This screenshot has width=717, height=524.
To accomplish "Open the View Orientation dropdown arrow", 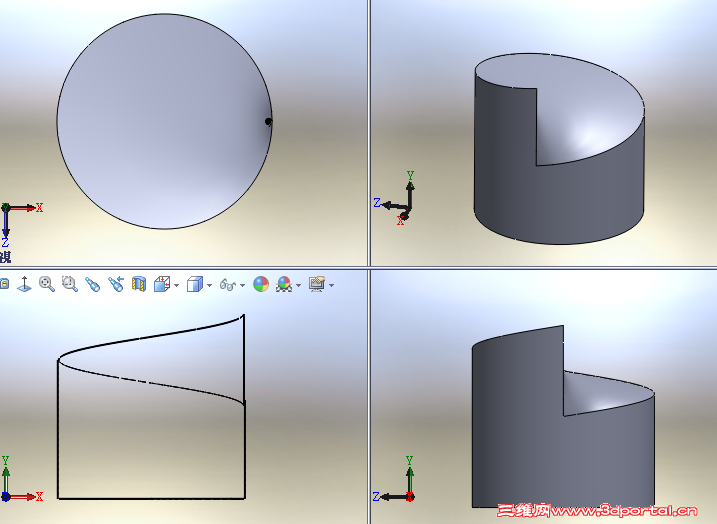I will (177, 285).
